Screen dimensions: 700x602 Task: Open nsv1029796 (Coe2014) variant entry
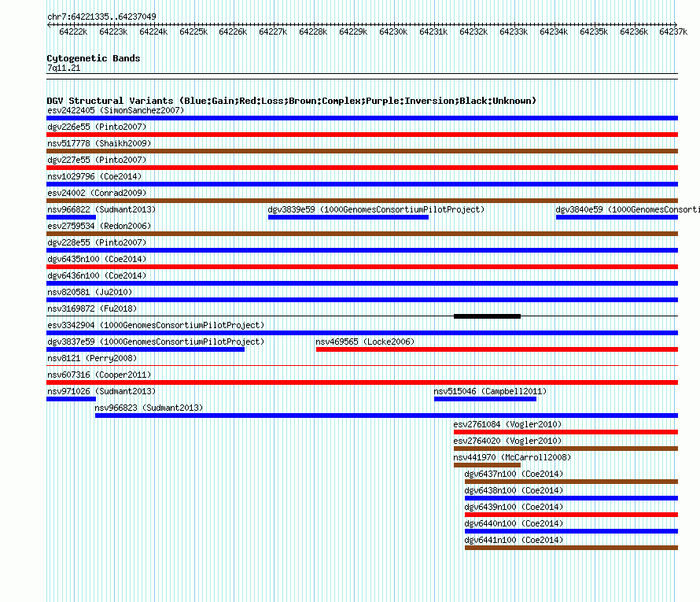click(x=94, y=176)
